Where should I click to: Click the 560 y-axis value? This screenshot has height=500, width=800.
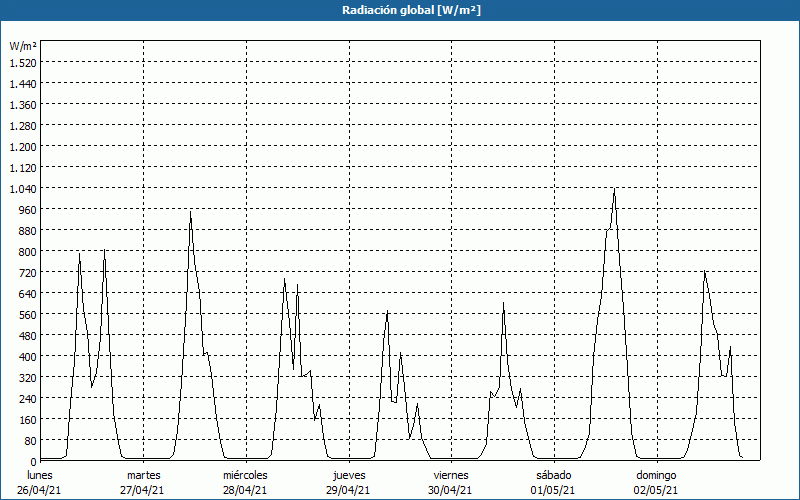27,315
